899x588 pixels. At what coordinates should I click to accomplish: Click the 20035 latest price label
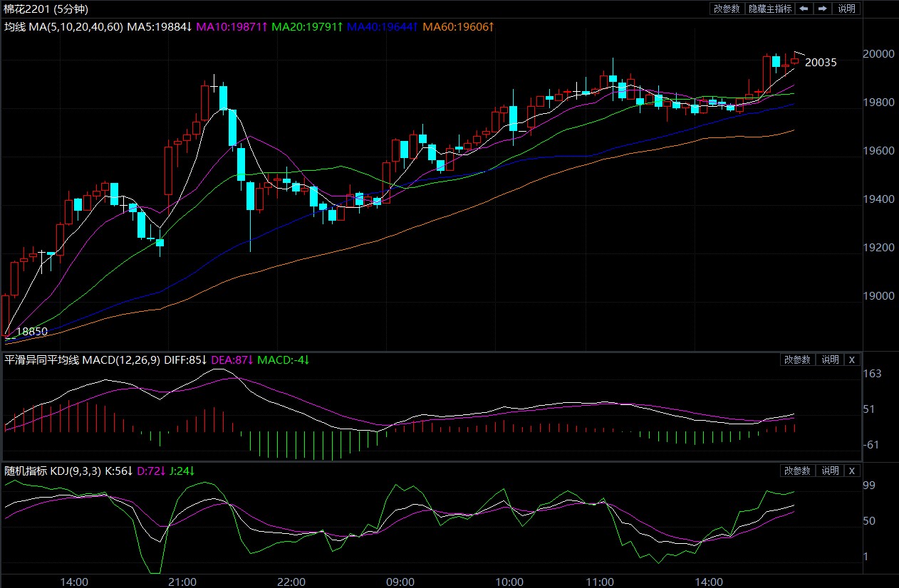[x=821, y=63]
